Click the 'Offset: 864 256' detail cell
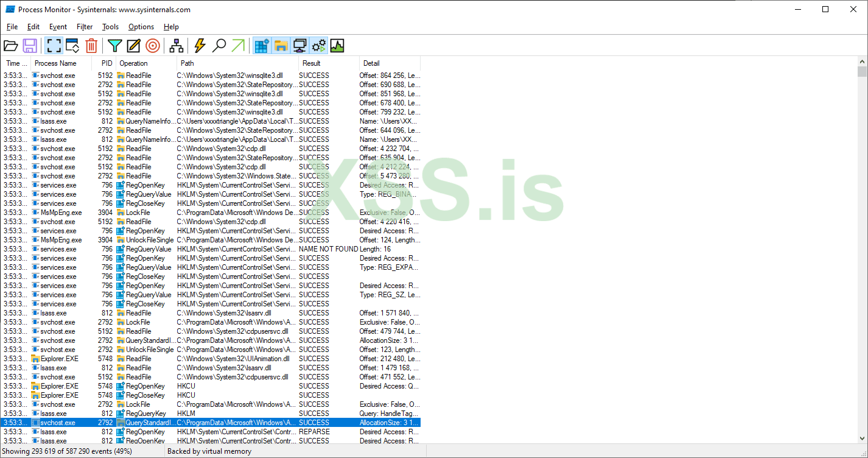 click(390, 76)
